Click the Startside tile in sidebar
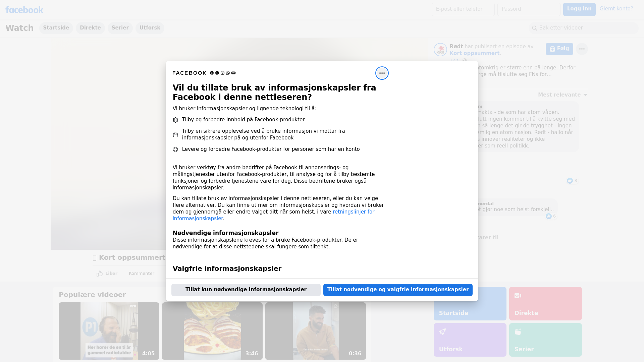Image resolution: width=644 pixels, height=362 pixels. [470, 304]
